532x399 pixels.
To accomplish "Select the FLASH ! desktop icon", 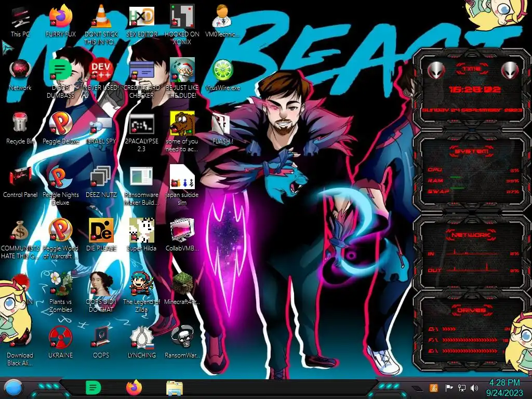I will click(222, 129).
